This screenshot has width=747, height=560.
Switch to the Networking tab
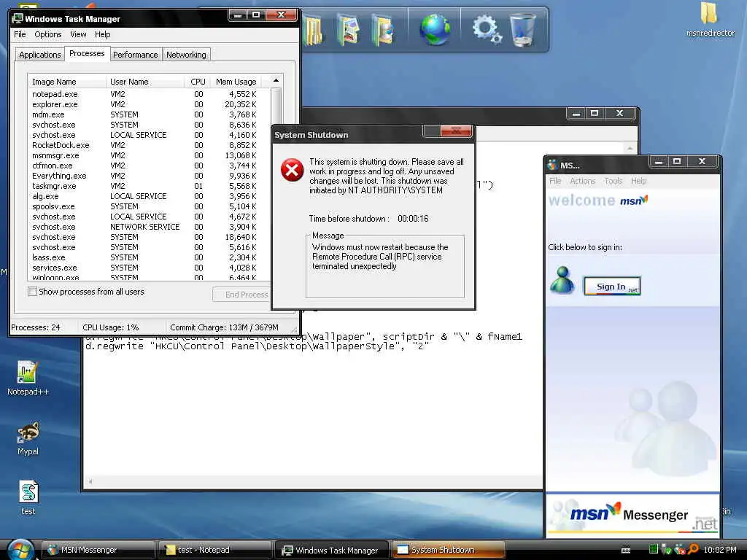click(186, 55)
